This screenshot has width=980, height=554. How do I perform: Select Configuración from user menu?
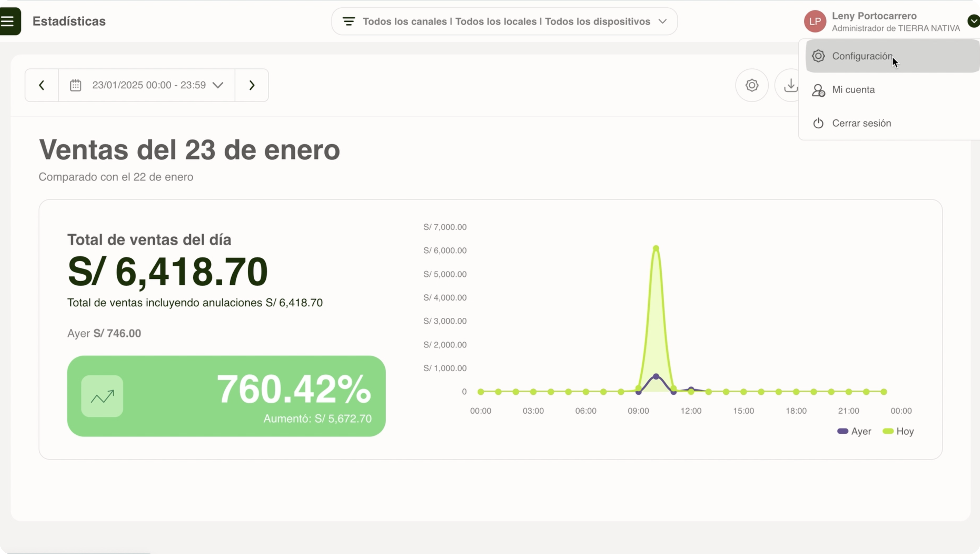[x=862, y=56]
